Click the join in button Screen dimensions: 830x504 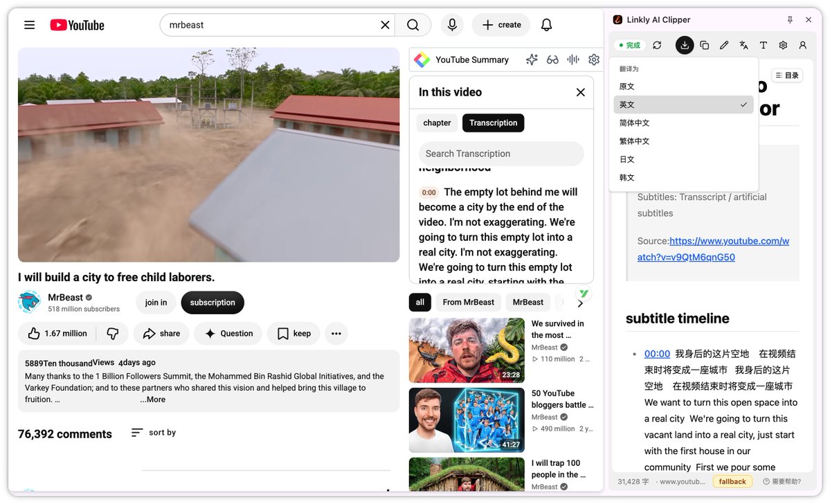click(x=156, y=303)
